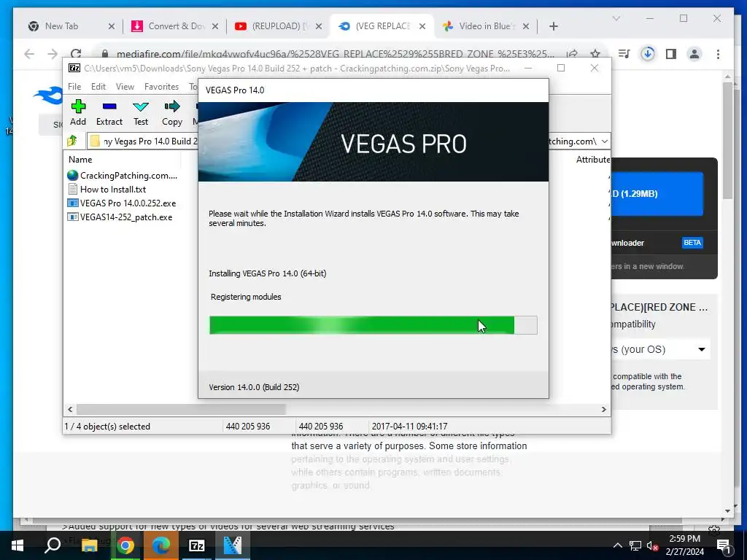Open the notification center icon
This screenshot has height=560, width=747.
pos(724,546)
